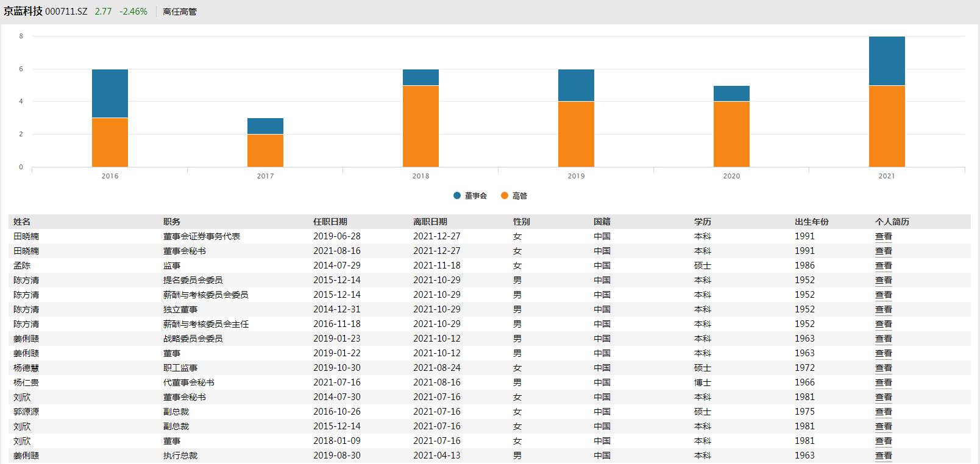Open 查看 for 姜俐赜 执行总裁
Screen dimensions: 980x464
884,455
